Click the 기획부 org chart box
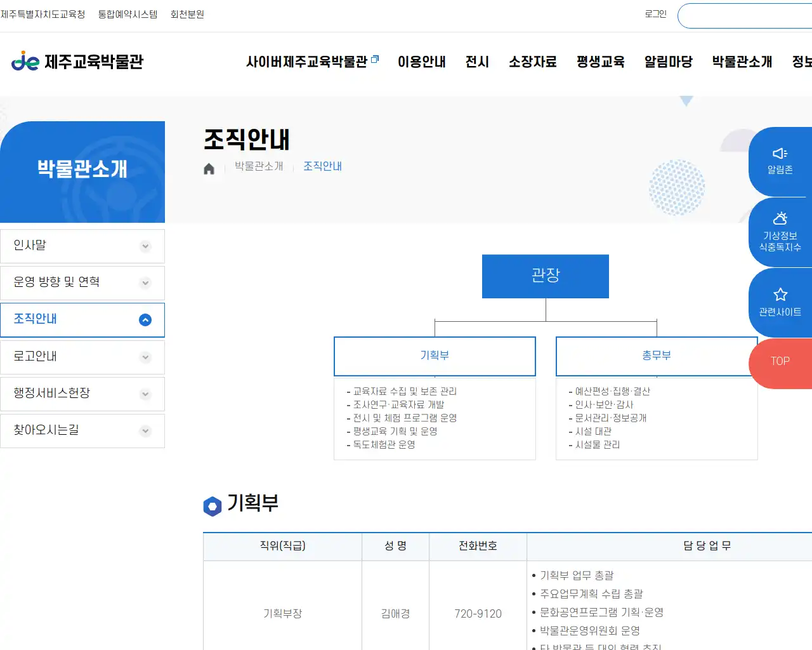The image size is (812, 650). (x=435, y=356)
